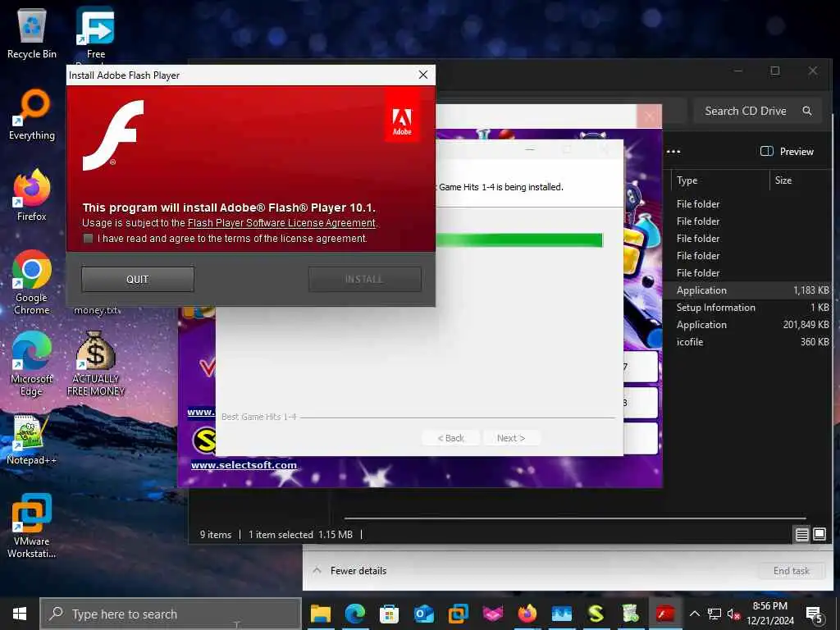
Task: Open the taskbar clock showing 8:56 PM
Action: (769, 614)
